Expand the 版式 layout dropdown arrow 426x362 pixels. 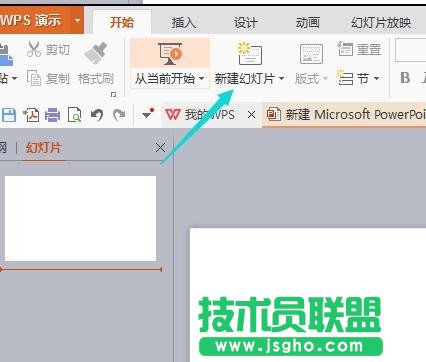[x=325, y=79]
